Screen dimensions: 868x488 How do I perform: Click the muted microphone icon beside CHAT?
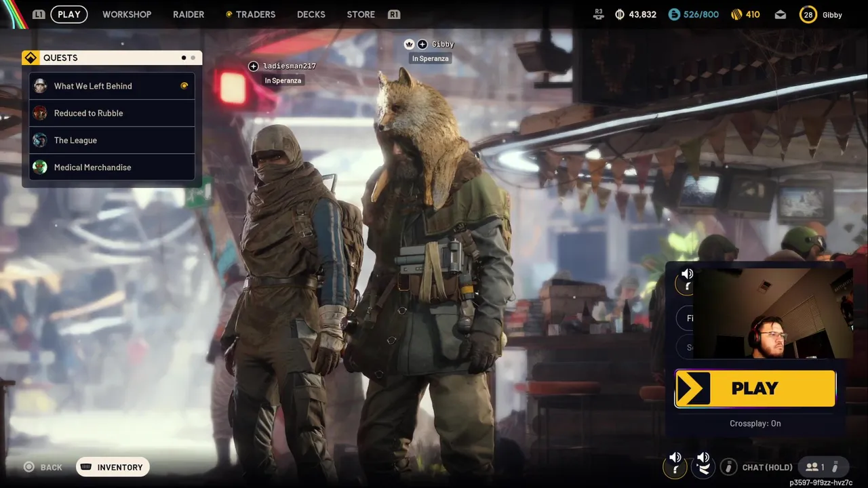(x=729, y=467)
